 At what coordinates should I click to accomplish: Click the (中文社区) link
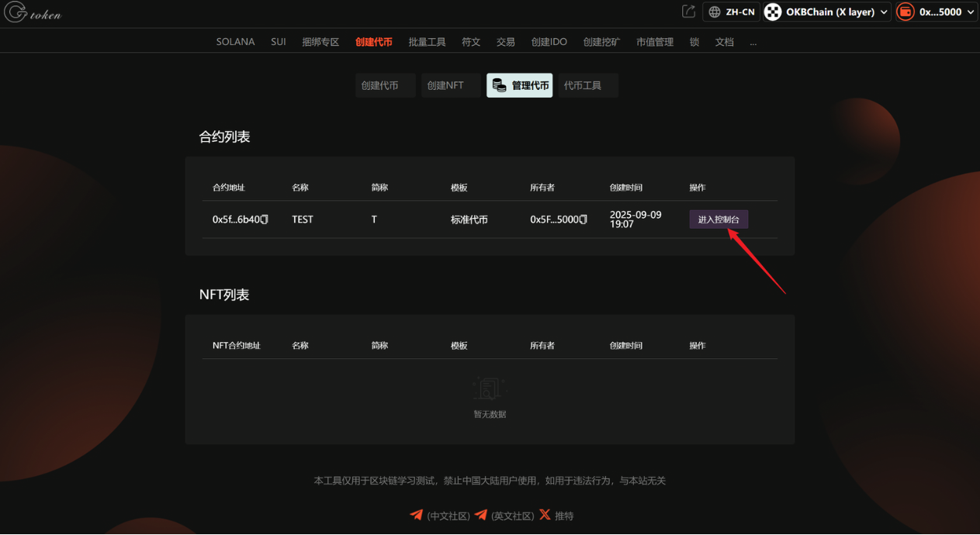tap(448, 516)
